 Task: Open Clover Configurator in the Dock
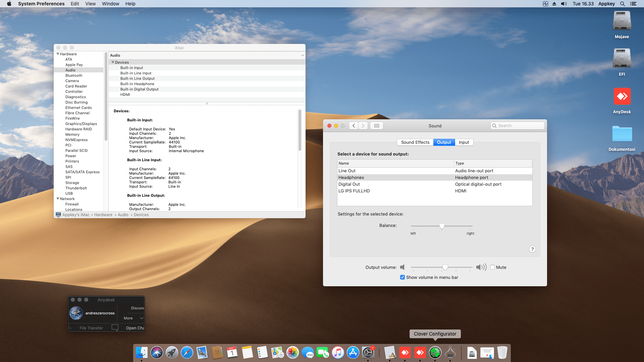pos(435,353)
